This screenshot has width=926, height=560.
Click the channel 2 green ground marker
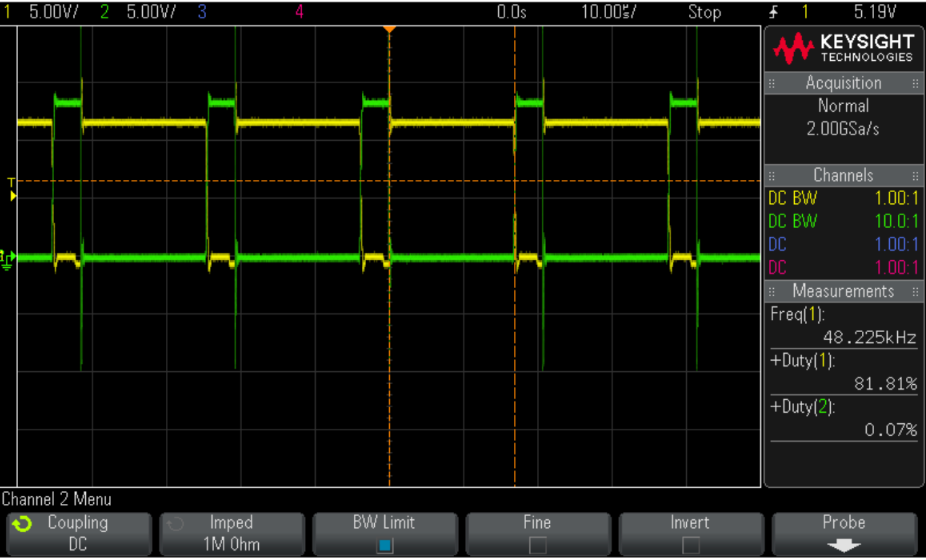click(9, 258)
